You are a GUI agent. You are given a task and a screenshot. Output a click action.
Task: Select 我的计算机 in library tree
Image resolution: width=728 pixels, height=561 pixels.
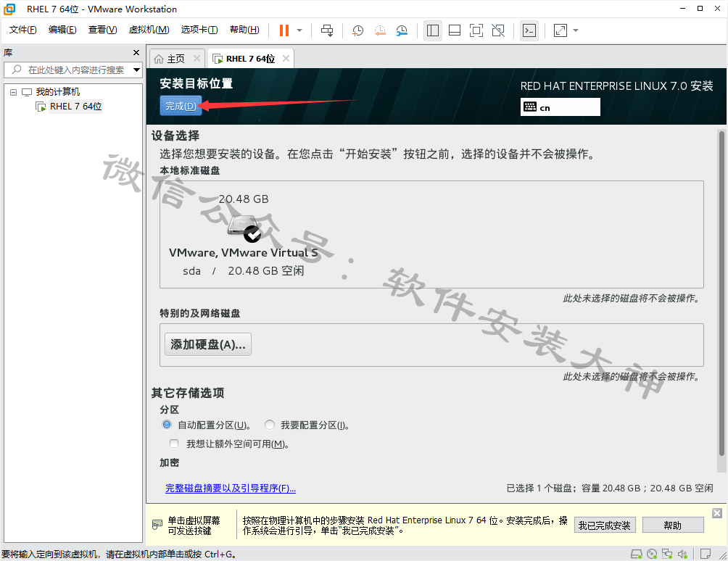(57, 92)
